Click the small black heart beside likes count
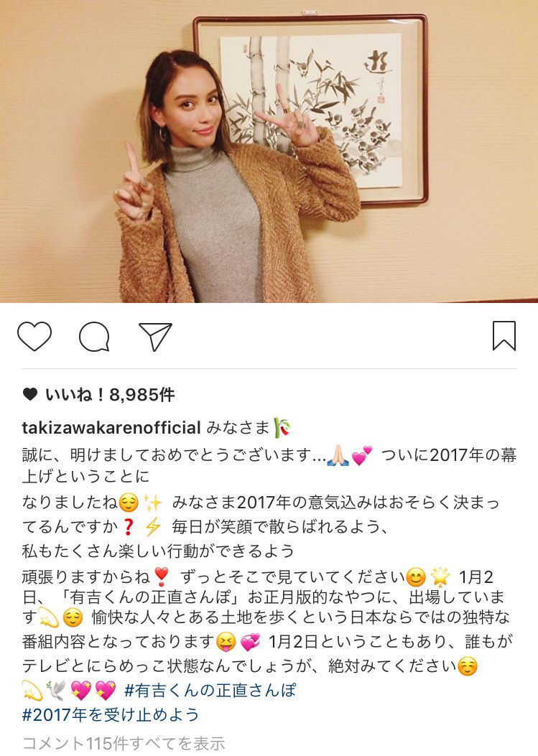 30,394
